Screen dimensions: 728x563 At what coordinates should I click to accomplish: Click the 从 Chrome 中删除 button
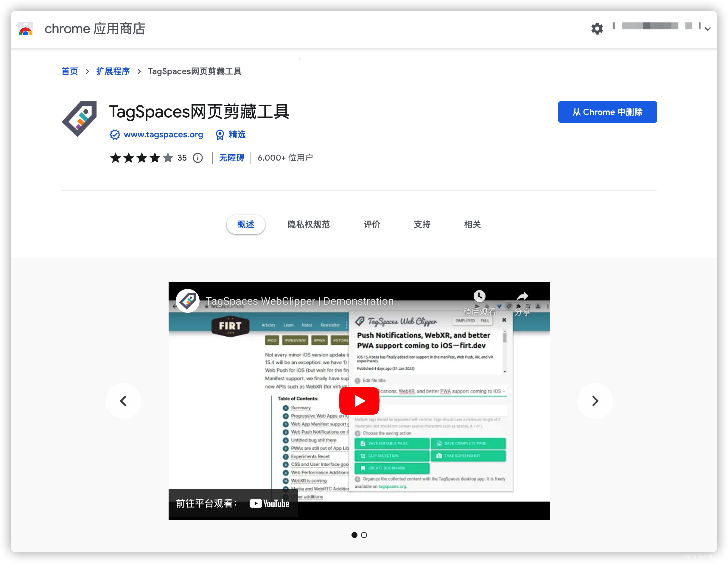click(607, 112)
